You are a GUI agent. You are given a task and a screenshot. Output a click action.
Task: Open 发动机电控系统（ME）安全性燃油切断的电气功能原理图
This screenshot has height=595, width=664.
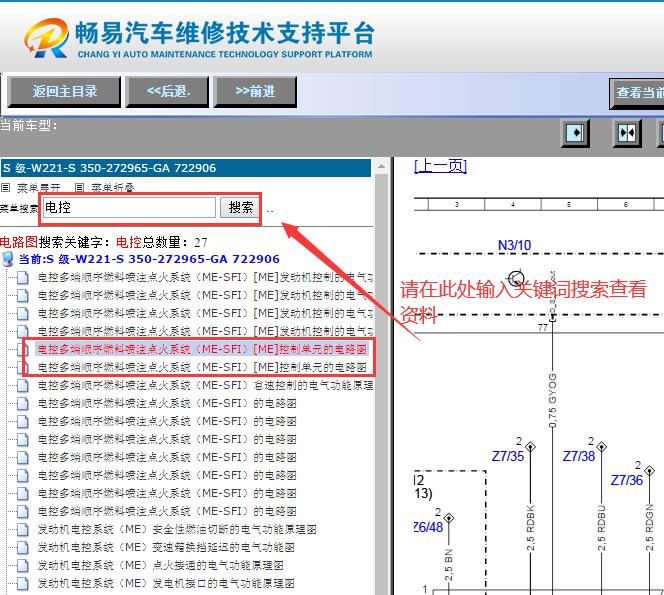(x=177, y=529)
